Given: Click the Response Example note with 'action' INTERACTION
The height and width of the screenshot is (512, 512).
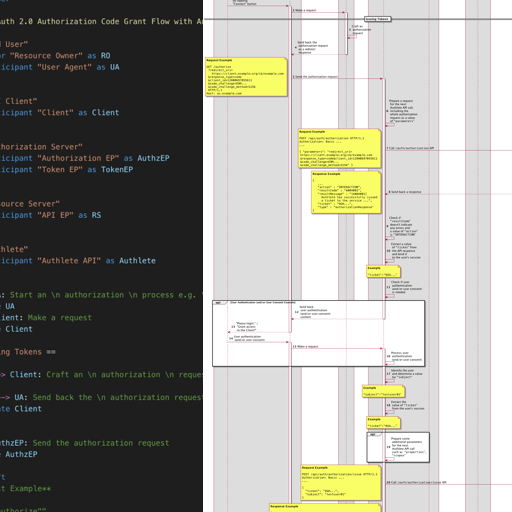Looking at the screenshot, I should 346,192.
